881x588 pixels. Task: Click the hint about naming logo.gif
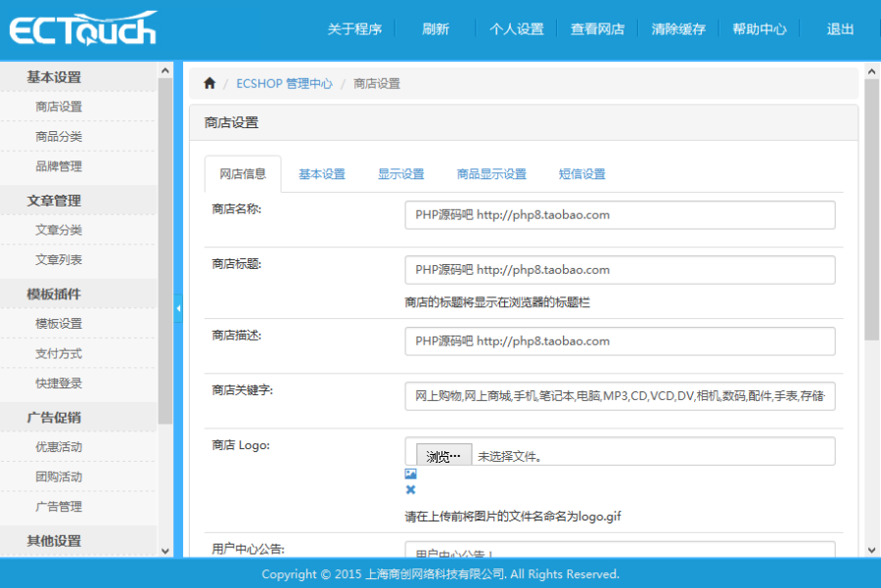pyautogui.click(x=512, y=517)
